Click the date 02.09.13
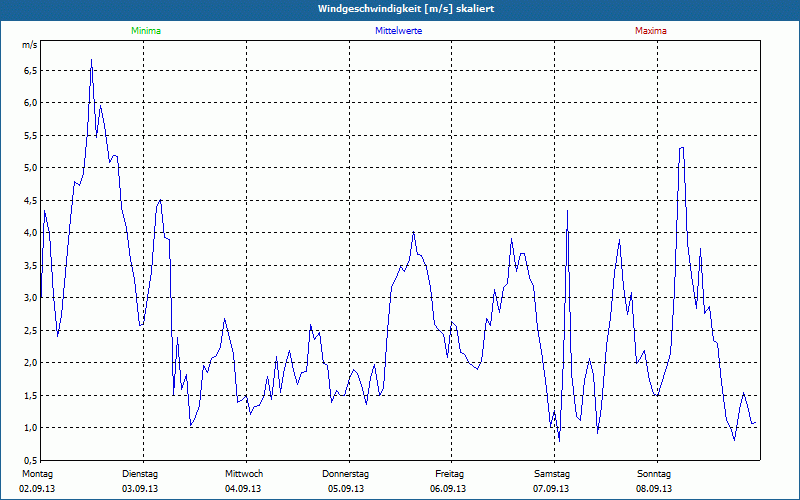The height and width of the screenshot is (500, 800). pos(37,489)
